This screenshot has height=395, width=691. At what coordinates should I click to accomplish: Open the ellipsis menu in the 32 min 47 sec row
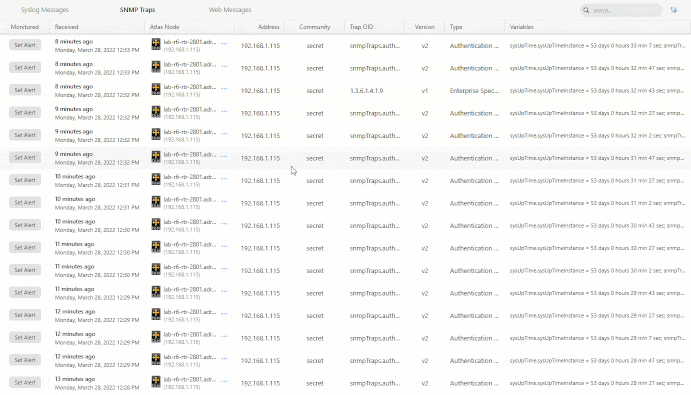tap(224, 66)
